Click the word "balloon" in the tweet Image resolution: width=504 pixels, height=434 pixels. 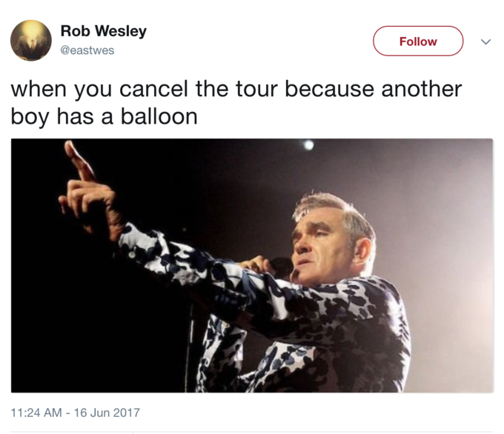[x=159, y=116]
